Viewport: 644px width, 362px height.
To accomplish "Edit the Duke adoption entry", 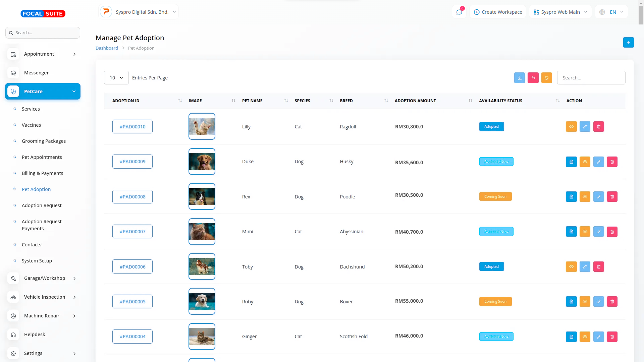I will pos(598,162).
